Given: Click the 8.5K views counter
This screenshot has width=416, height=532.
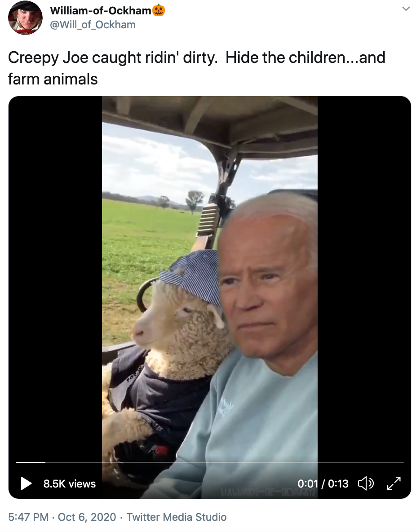Looking at the screenshot, I should pyautogui.click(x=70, y=483).
